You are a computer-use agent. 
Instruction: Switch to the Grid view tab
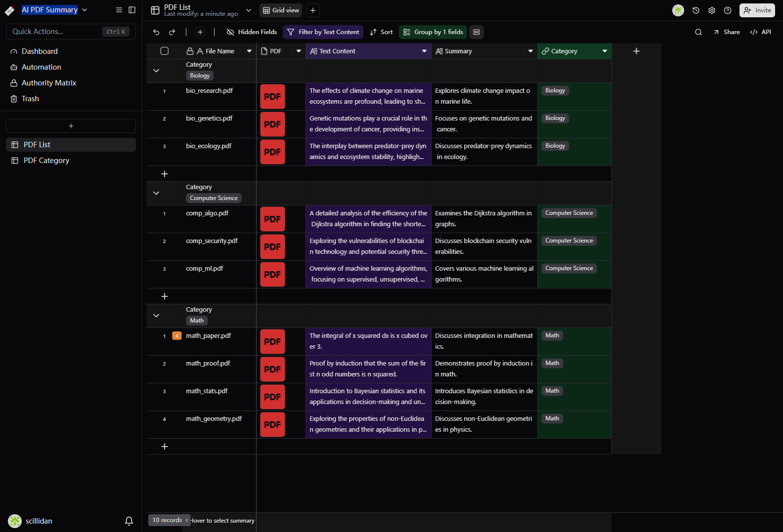[x=281, y=10]
